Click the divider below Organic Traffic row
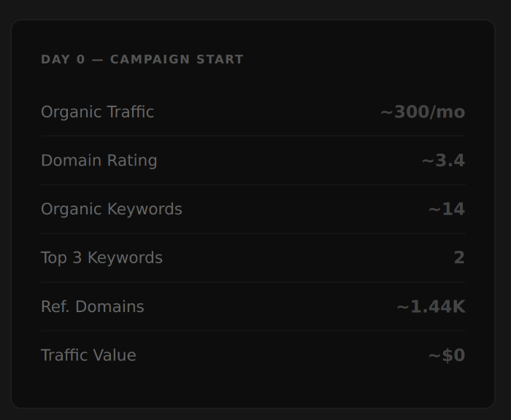511x420 pixels. [253, 136]
